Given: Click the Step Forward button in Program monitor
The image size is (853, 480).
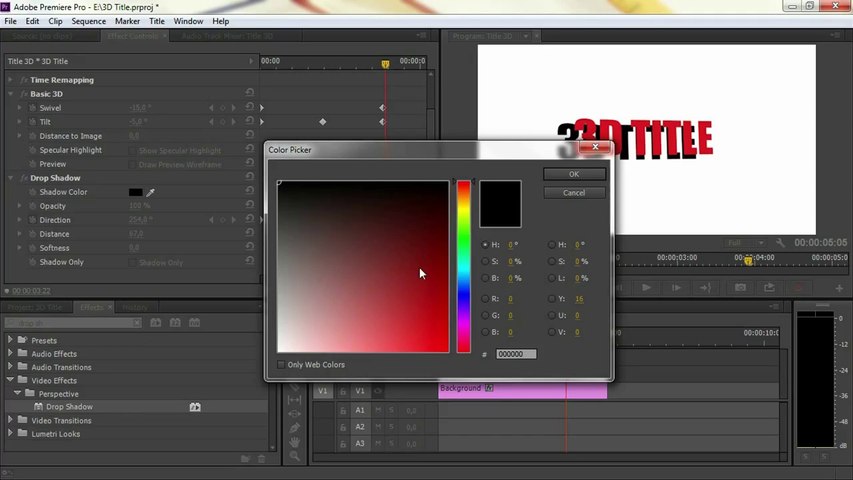Looking at the screenshot, I should (x=676, y=287).
